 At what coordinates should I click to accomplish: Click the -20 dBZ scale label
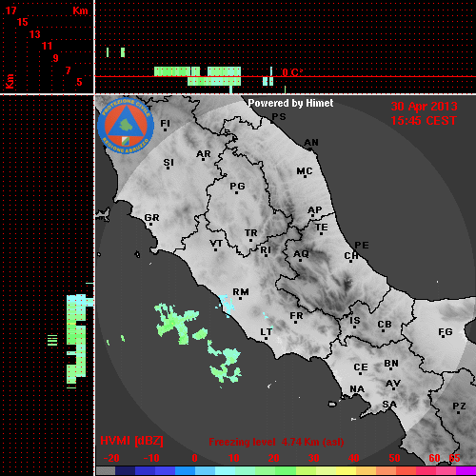point(111,458)
